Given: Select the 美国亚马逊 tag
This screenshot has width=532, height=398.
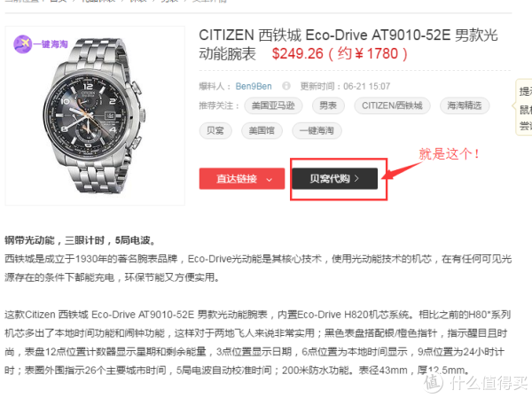Looking at the screenshot, I should [x=273, y=105].
